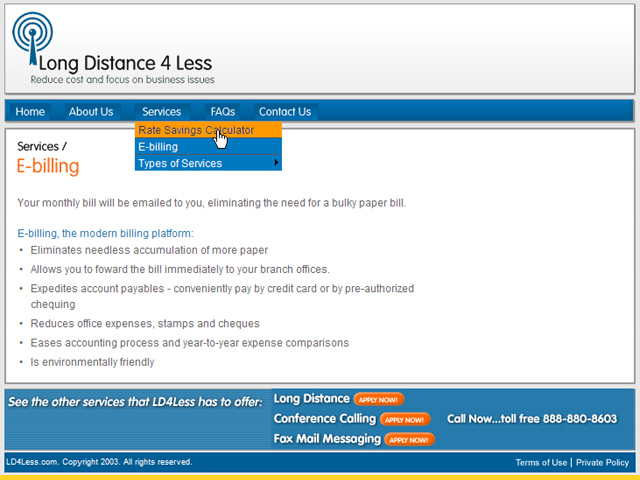The image size is (640, 480).
Task: Select FAQs in navigation bar
Action: [222, 112]
